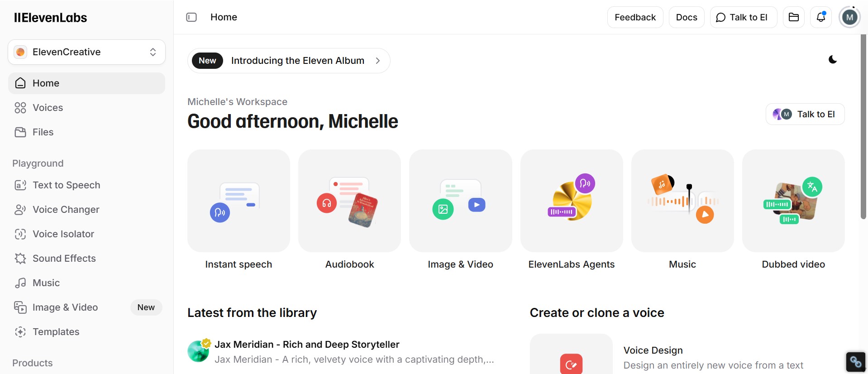Go to Home in the sidebar
Image resolution: width=868 pixels, height=374 pixels.
pos(86,83)
